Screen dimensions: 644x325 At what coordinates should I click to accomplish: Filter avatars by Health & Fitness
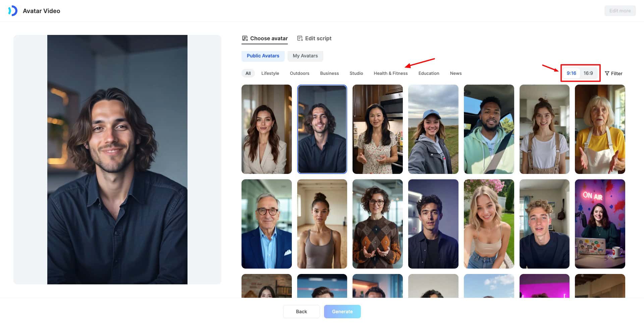[390, 73]
